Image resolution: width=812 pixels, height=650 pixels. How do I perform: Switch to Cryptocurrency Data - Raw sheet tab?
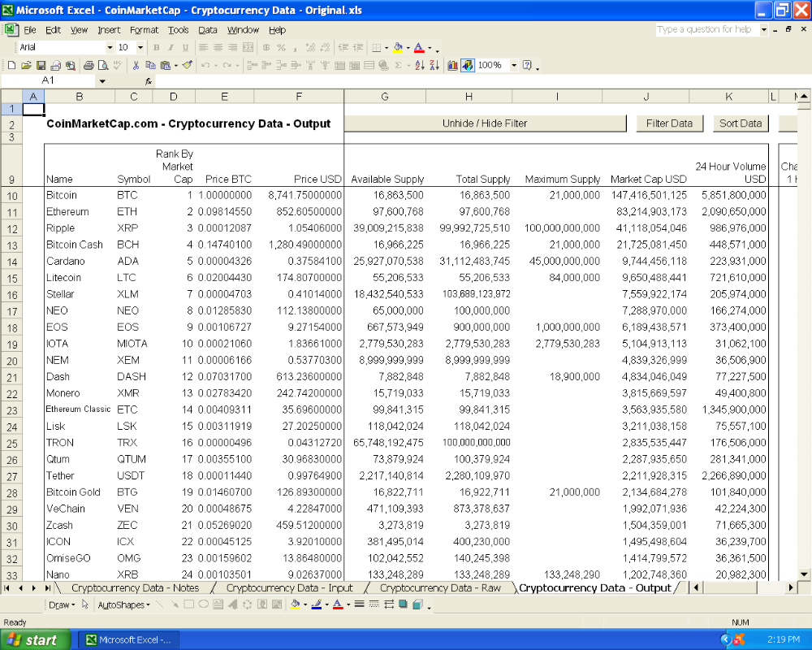coord(440,587)
